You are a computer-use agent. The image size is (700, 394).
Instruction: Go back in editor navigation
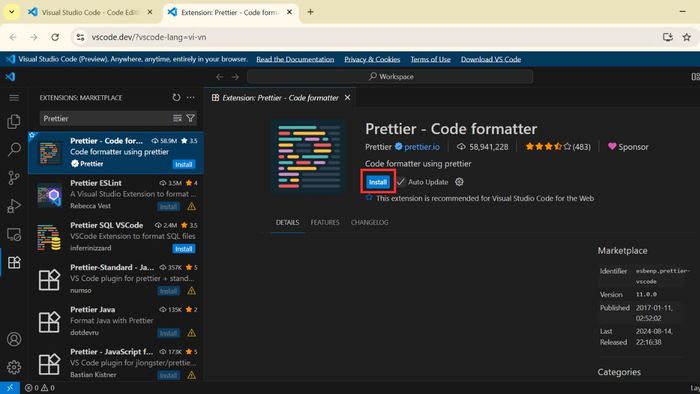[x=220, y=77]
